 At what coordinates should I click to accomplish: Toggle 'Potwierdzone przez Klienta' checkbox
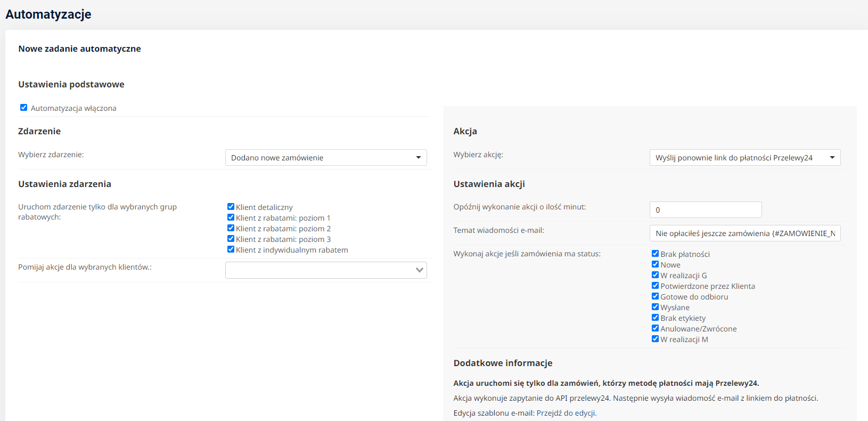point(655,286)
